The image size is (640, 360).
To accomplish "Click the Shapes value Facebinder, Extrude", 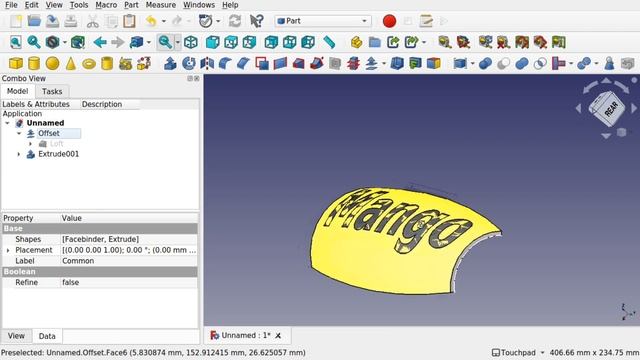I will pyautogui.click(x=129, y=239).
